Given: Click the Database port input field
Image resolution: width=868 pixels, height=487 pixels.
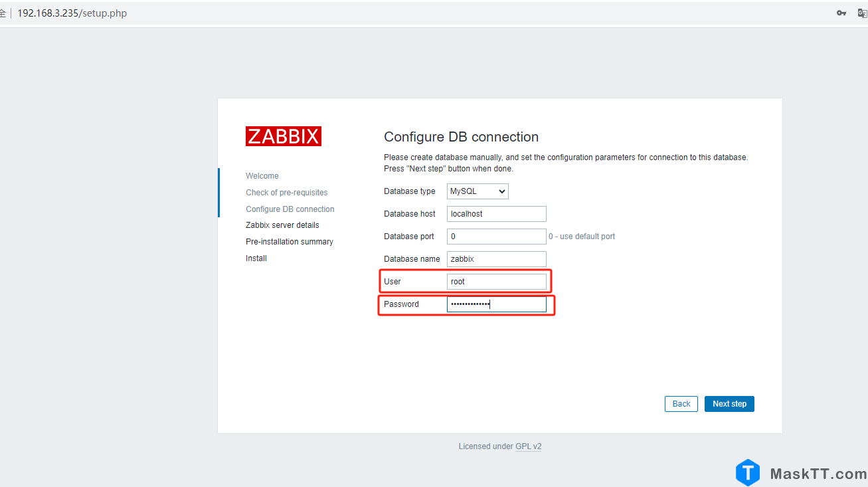Looking at the screenshot, I should click(x=497, y=237).
